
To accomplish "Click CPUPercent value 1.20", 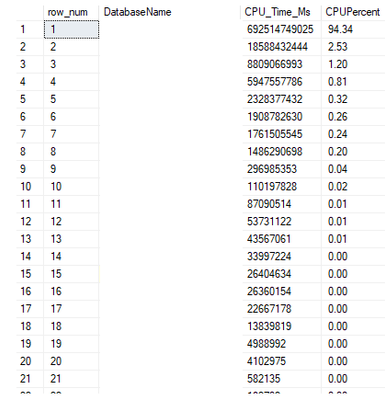I will point(337,64).
